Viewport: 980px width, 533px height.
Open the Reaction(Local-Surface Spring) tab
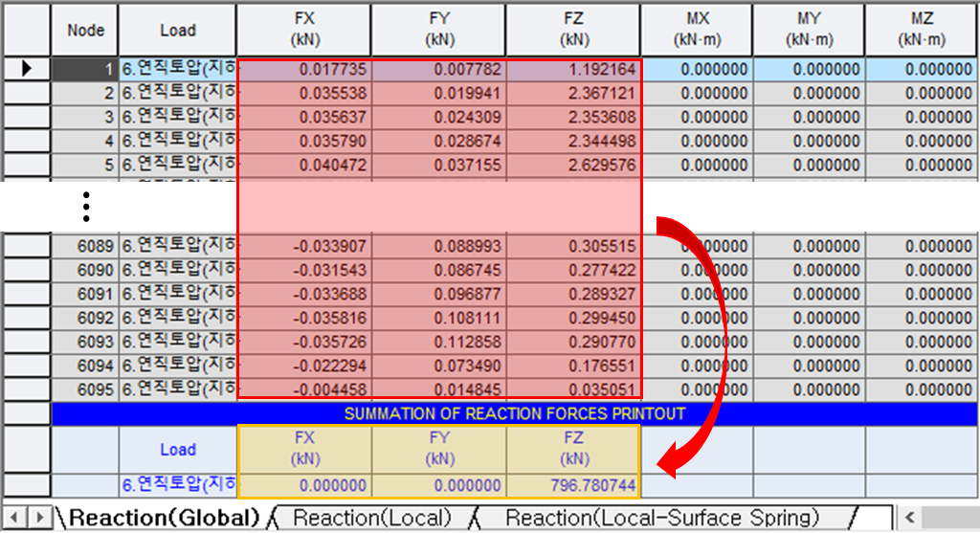(662, 518)
